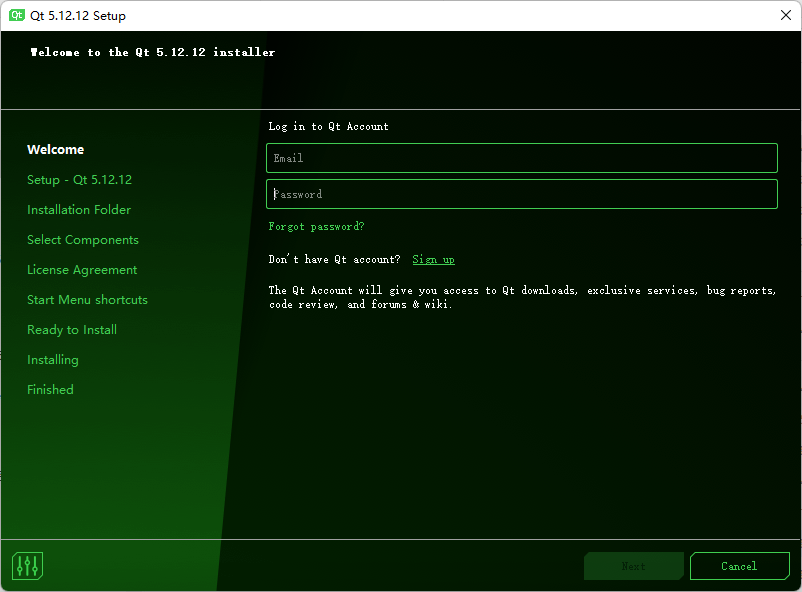Select the Setup - Qt 5.12.12 step
This screenshot has height=592, width=802.
pyautogui.click(x=79, y=179)
